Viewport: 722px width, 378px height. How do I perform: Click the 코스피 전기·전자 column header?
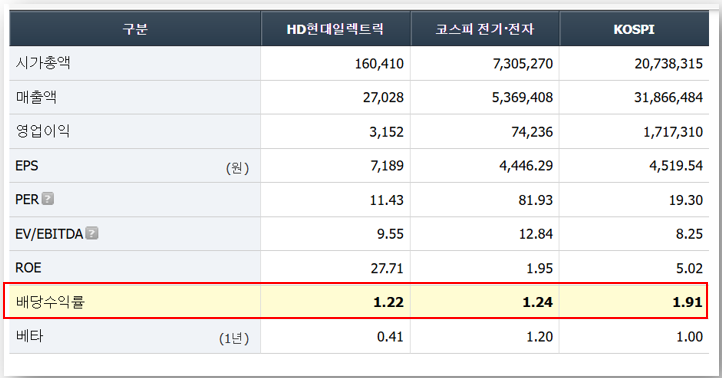485,29
